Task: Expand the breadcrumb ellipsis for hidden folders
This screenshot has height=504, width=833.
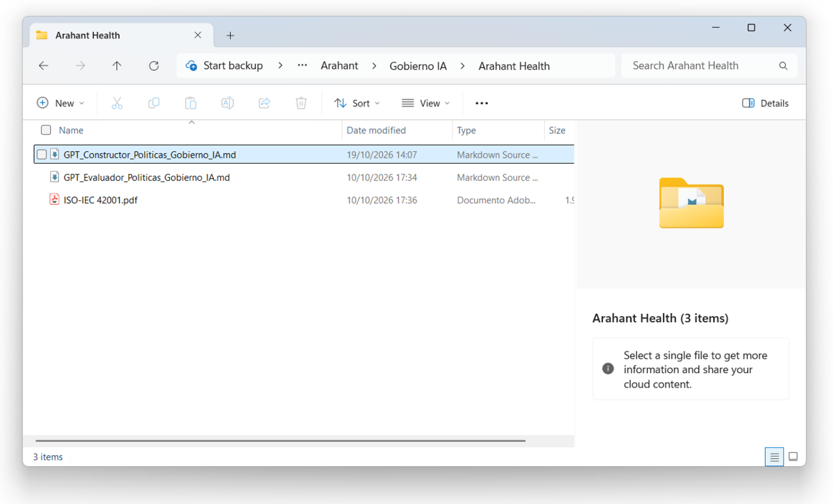Action: [302, 66]
